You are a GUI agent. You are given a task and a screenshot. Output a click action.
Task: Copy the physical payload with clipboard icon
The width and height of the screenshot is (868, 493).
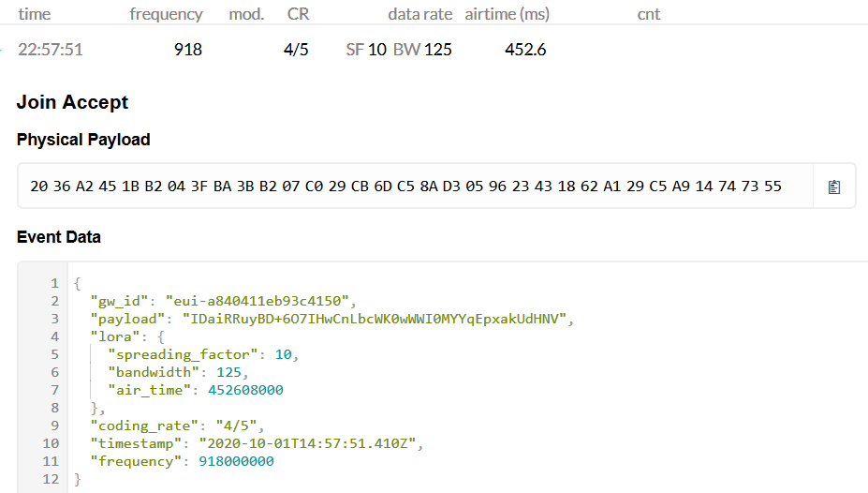(834, 187)
